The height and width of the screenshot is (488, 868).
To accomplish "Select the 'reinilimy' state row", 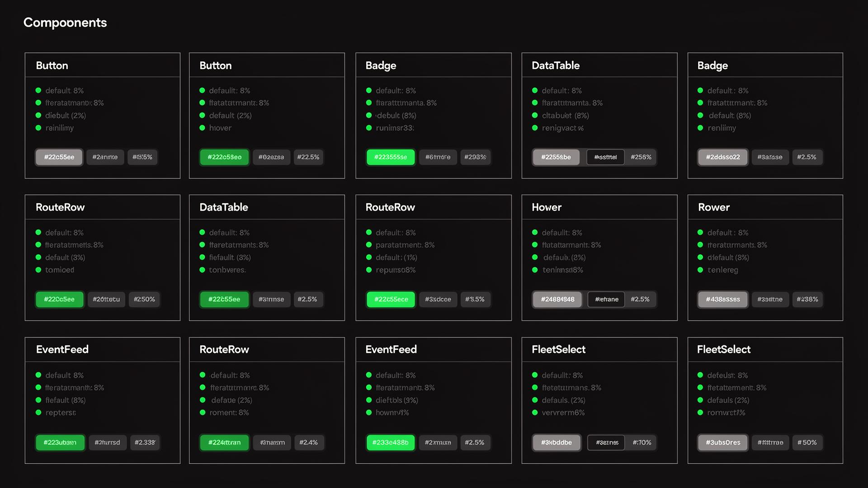I will [x=55, y=128].
